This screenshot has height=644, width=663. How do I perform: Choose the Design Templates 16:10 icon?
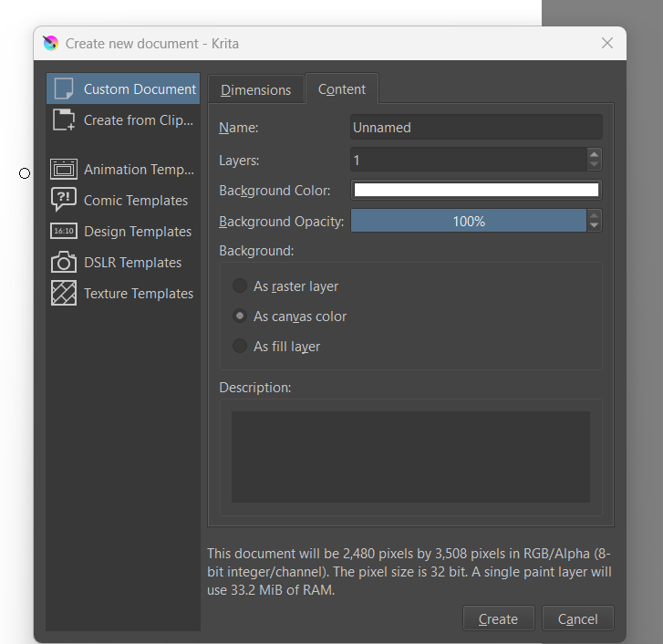63,232
